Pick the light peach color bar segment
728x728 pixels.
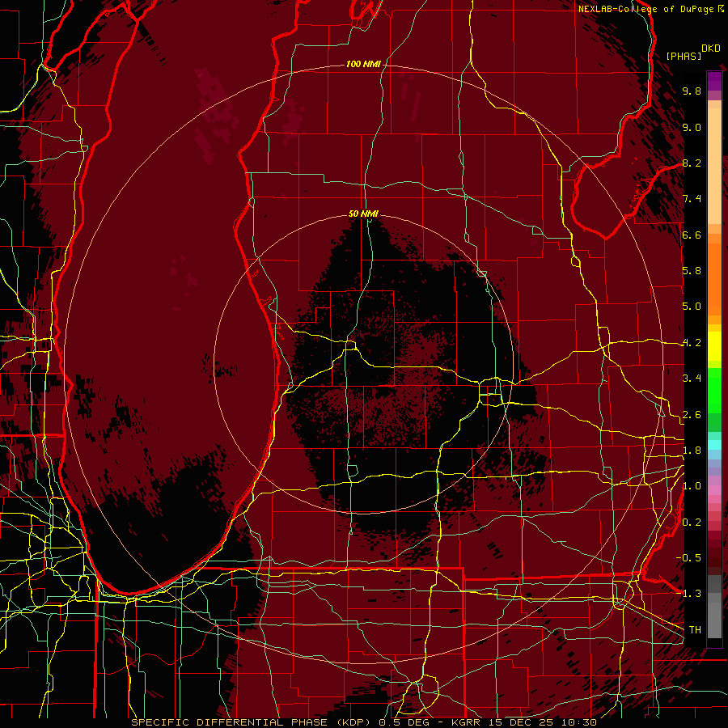(x=714, y=167)
